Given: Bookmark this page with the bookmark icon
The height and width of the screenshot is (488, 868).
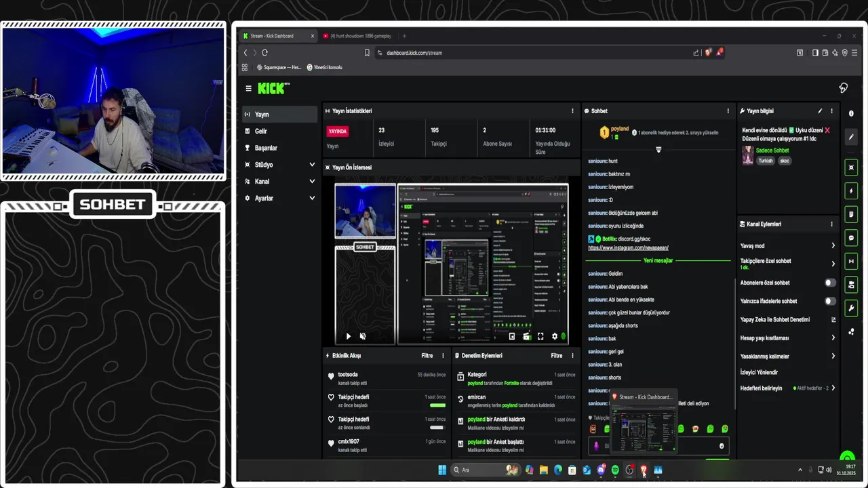Looking at the screenshot, I should [x=367, y=53].
